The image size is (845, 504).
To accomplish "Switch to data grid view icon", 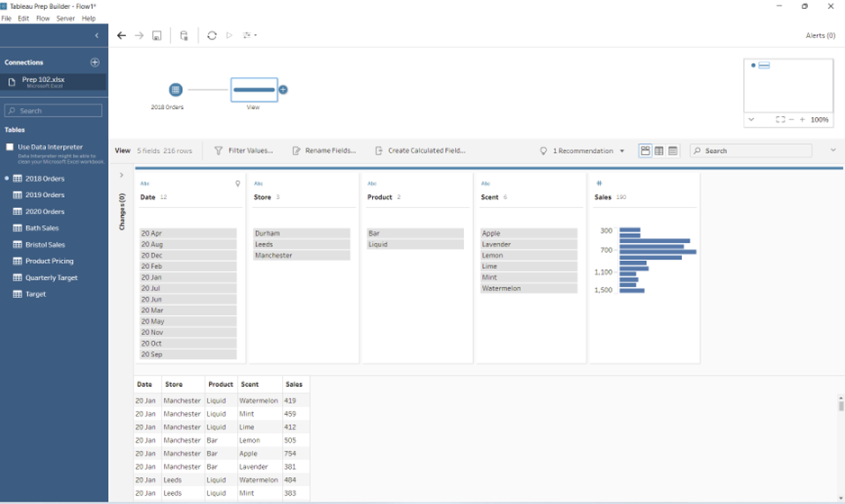I will tap(659, 151).
